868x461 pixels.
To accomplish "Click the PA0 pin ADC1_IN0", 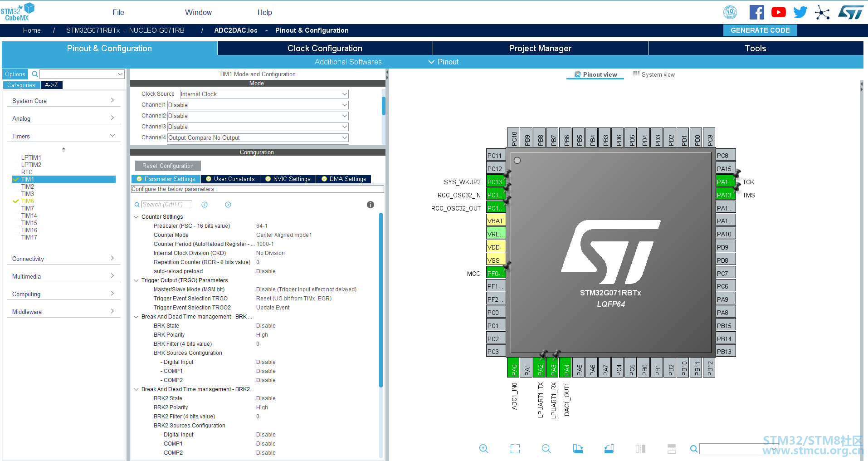I will pos(514,368).
